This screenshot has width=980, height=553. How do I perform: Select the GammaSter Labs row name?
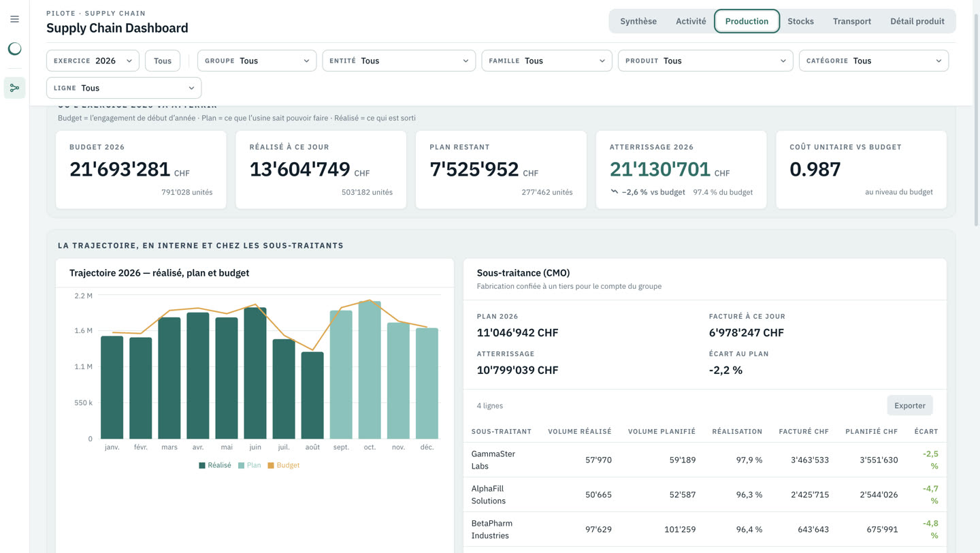pyautogui.click(x=493, y=460)
